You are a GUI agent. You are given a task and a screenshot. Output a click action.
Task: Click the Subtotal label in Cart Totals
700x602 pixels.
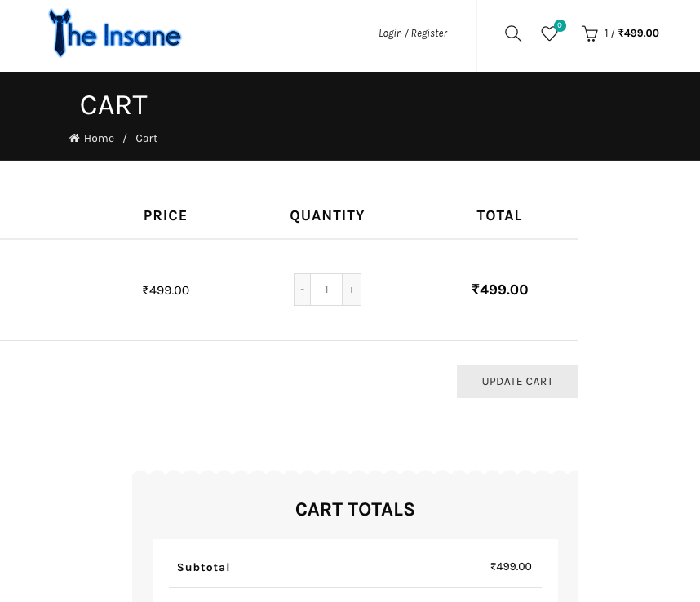tap(203, 568)
